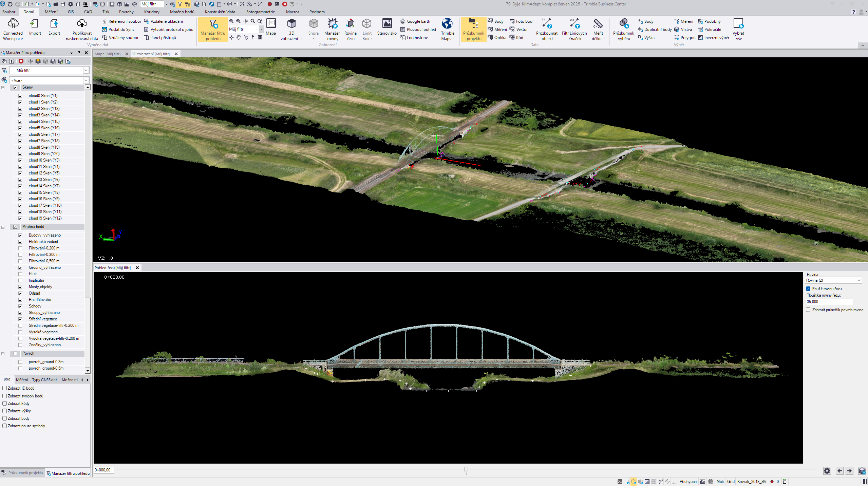Click Vytvořit protokol o jobu
The width and height of the screenshot is (868, 486).
(x=169, y=30)
